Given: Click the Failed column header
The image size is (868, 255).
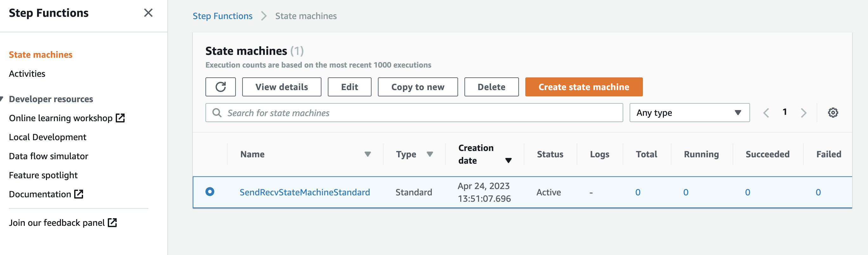Looking at the screenshot, I should click(829, 154).
